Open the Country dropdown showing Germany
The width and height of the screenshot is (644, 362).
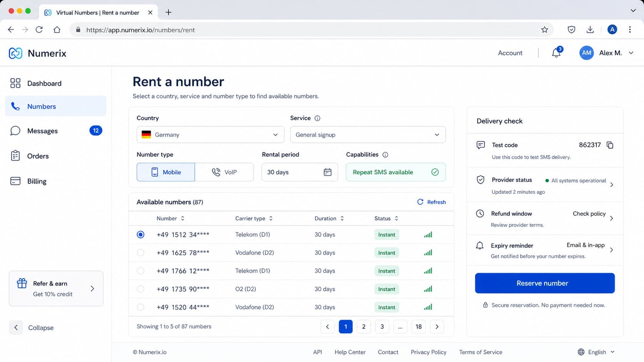(x=210, y=135)
